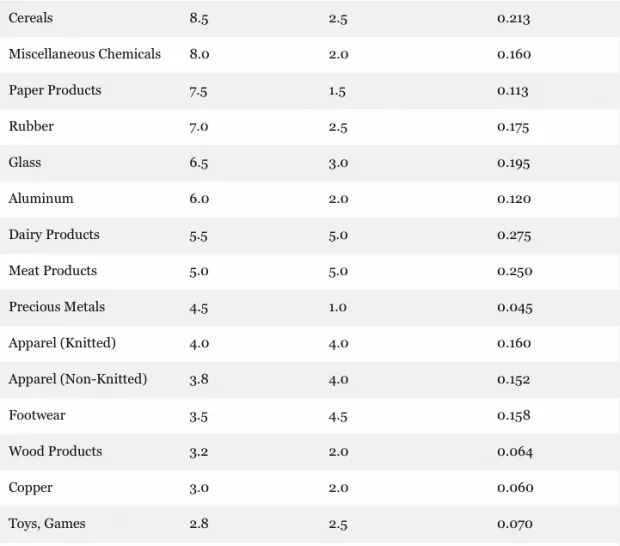Screen dimensions: 620x546
Task: Click the Cereals row label
Action: 31,18
